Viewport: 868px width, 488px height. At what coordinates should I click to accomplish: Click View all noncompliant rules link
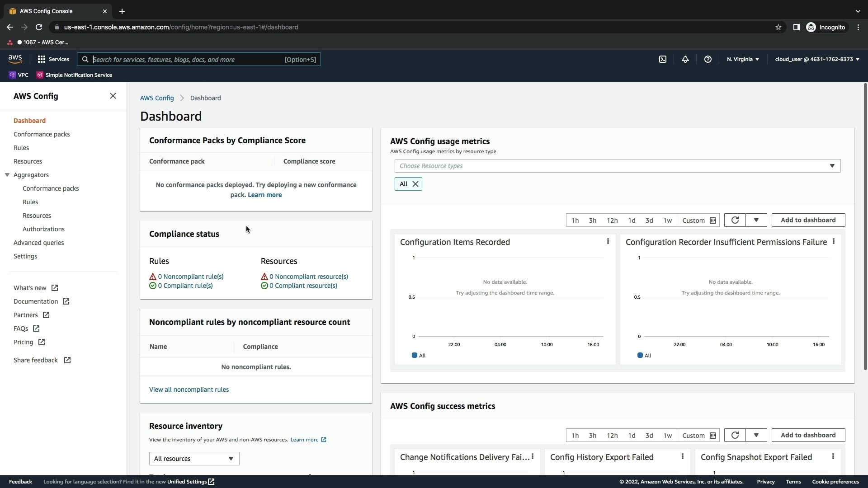coord(189,389)
